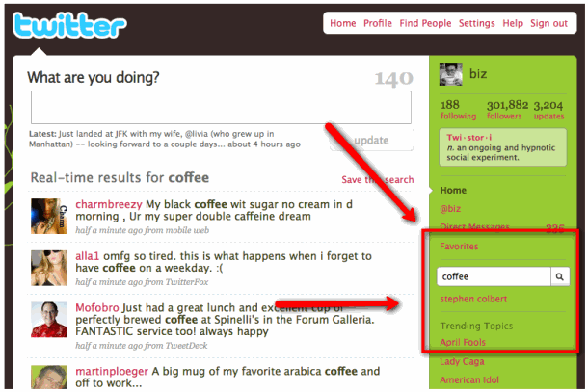Select saved search 'stephen colbert'

click(473, 299)
